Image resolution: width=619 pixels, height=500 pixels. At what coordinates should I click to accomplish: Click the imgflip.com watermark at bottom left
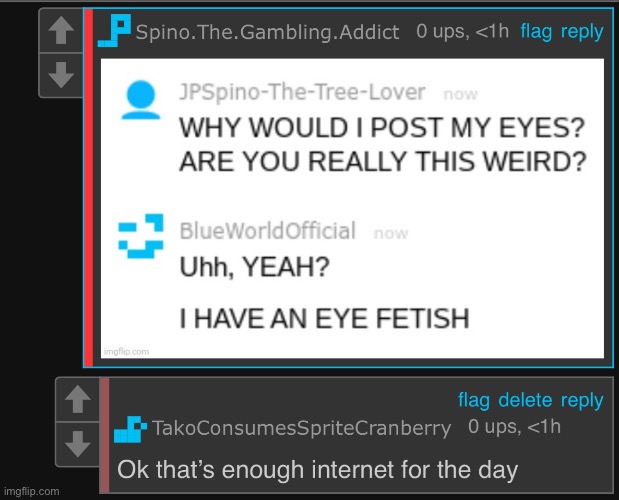tap(32, 491)
